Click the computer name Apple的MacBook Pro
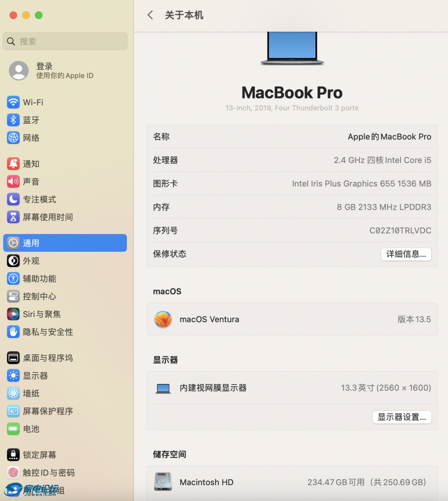The width and height of the screenshot is (448, 501). click(x=389, y=137)
